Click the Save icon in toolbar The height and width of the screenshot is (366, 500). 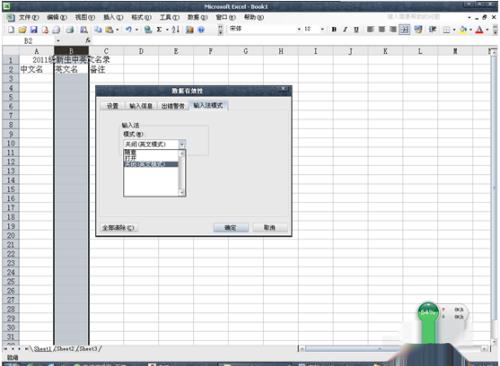tap(34, 30)
